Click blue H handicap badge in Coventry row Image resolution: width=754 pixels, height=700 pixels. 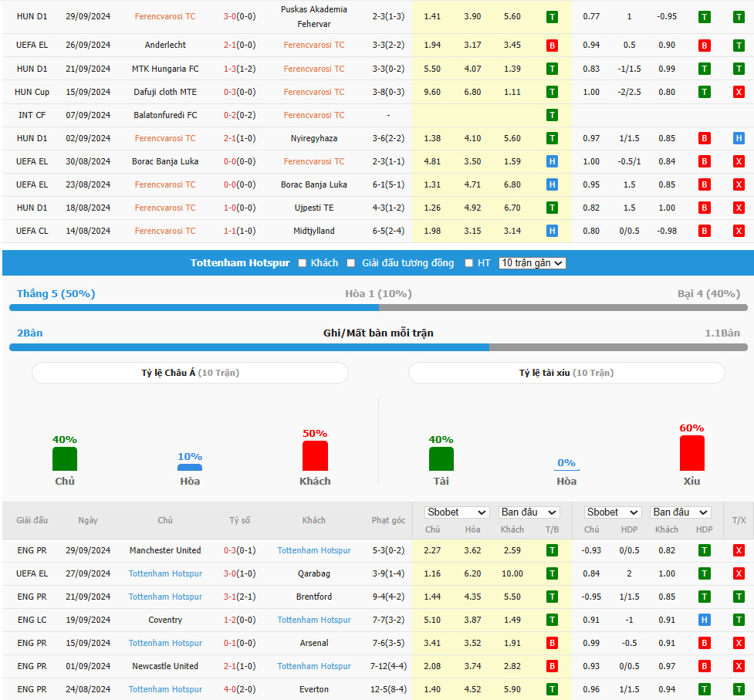point(705,620)
